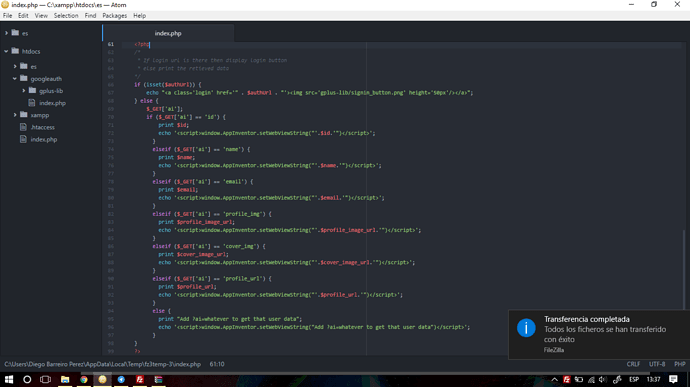Switch to the index.php editor tab
The width and height of the screenshot is (690, 387).
168,33
